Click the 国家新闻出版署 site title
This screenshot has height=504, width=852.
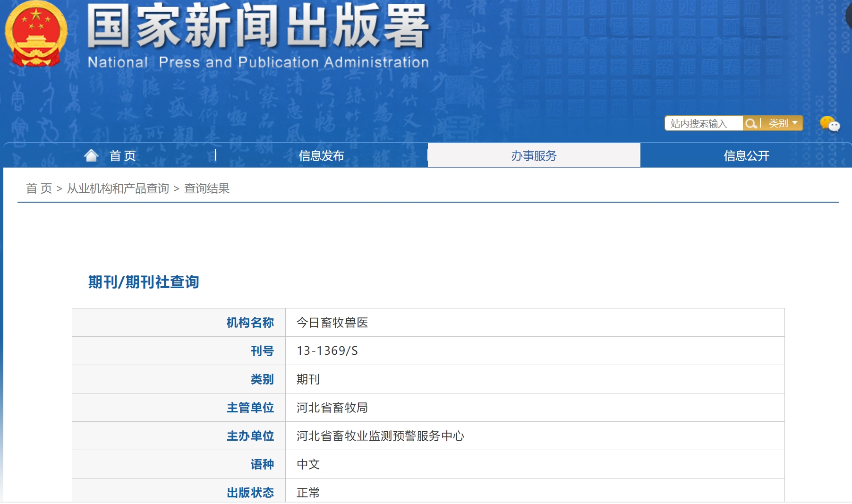click(x=258, y=26)
